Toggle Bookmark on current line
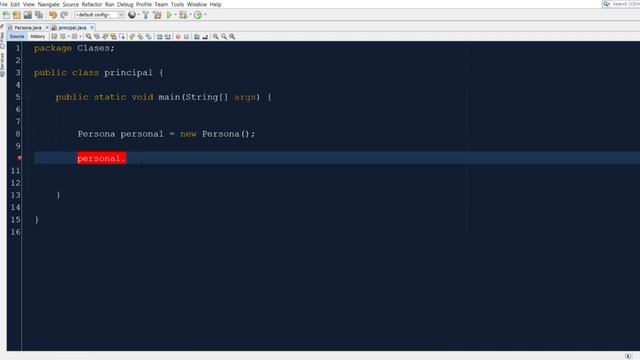The image size is (640, 360). 149,36
